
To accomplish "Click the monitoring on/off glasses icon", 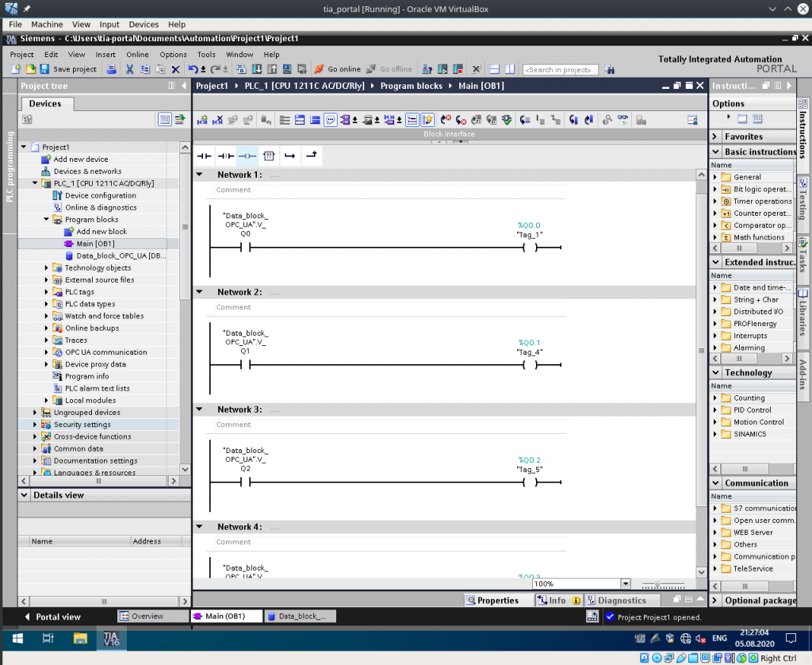I will tap(622, 121).
